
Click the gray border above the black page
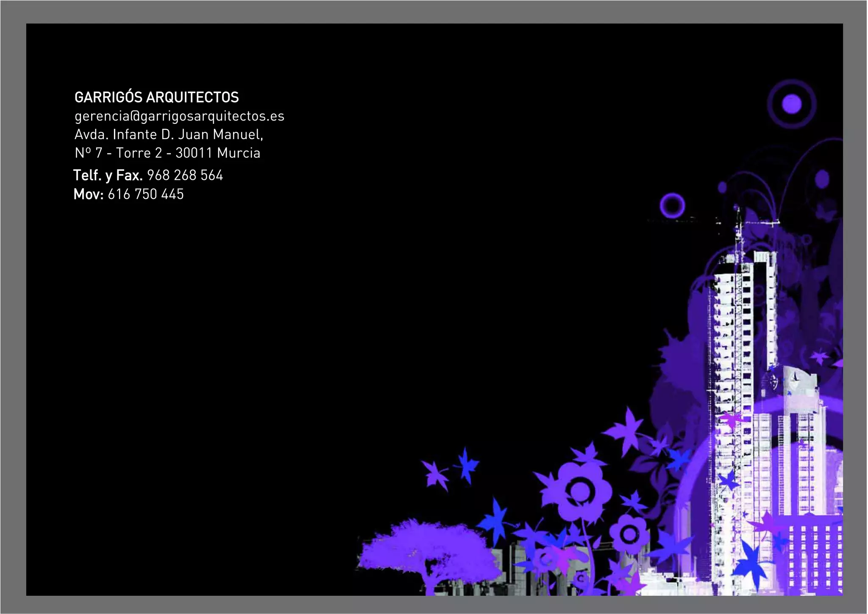click(x=434, y=11)
